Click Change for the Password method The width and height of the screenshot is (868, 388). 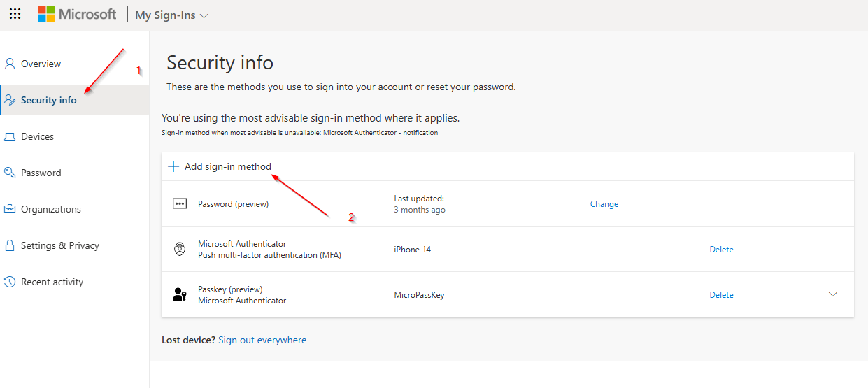[604, 204]
